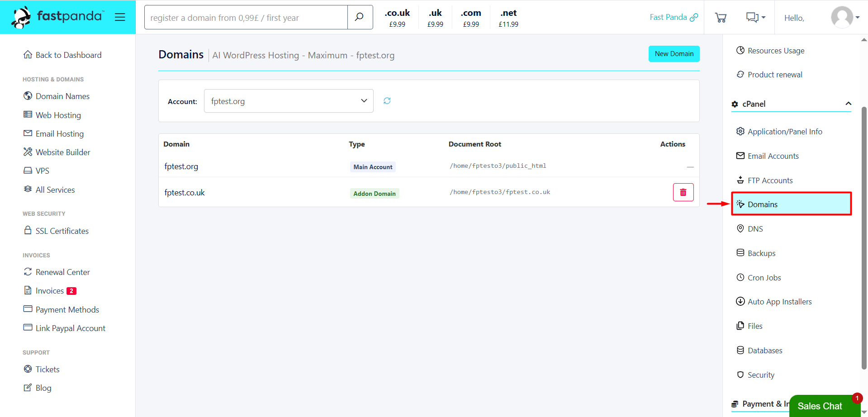Click the .uk £9.99 domain offer
The height and width of the screenshot is (417, 868).
pyautogui.click(x=435, y=18)
